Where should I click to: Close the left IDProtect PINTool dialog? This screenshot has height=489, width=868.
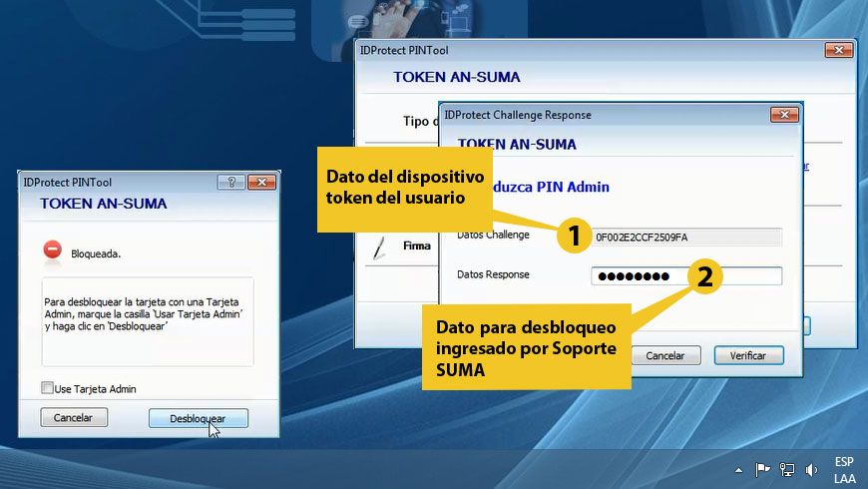click(261, 182)
